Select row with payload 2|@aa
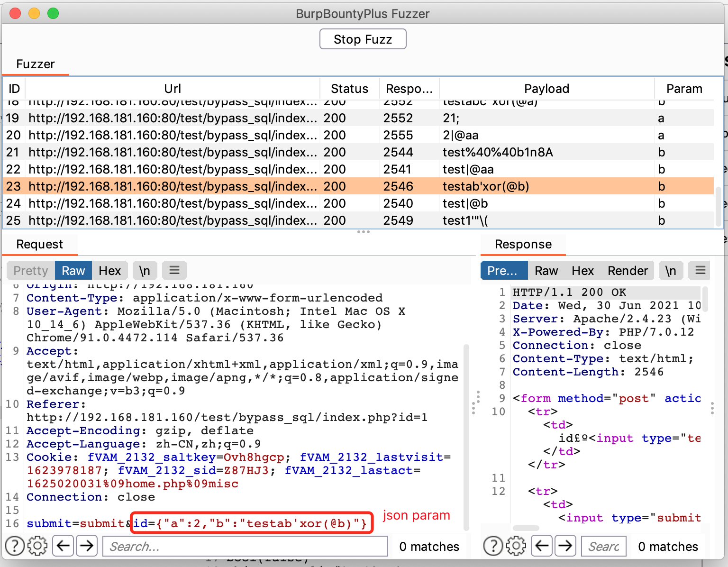Screen dimensions: 728x567 pyautogui.click(x=358, y=135)
